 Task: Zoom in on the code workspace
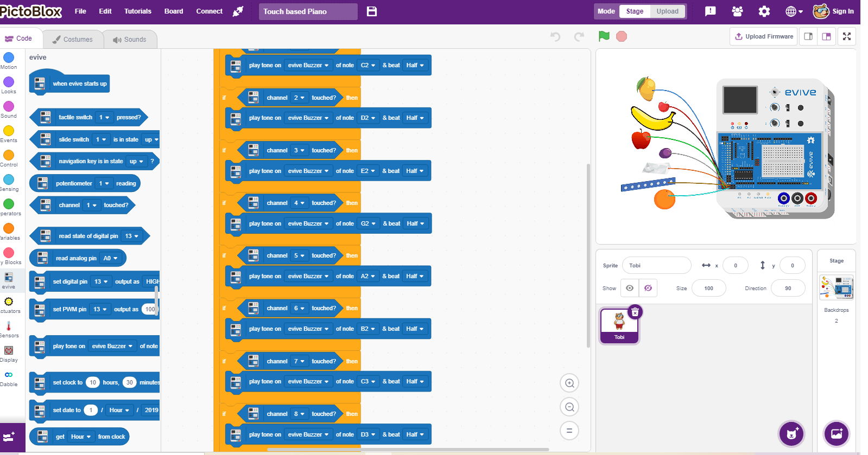tap(569, 383)
